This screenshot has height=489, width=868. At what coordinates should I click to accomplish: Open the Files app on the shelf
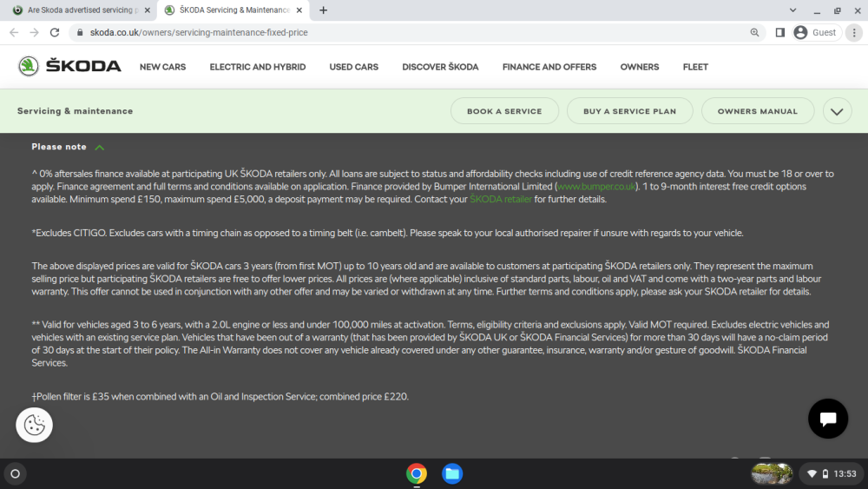coord(452,473)
